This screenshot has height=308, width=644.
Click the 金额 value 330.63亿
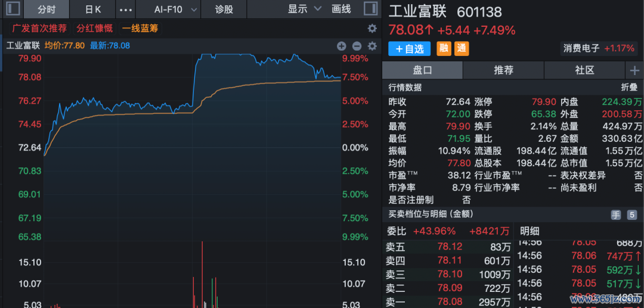[x=622, y=139]
